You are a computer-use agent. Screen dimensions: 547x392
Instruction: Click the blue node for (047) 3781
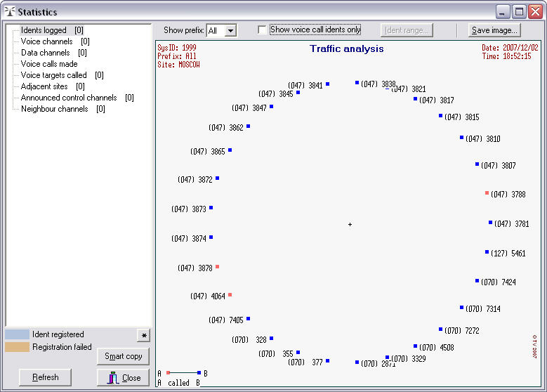(x=491, y=223)
